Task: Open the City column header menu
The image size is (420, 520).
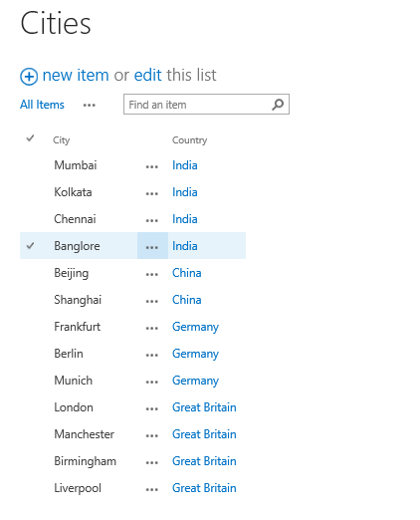Action: 62,140
